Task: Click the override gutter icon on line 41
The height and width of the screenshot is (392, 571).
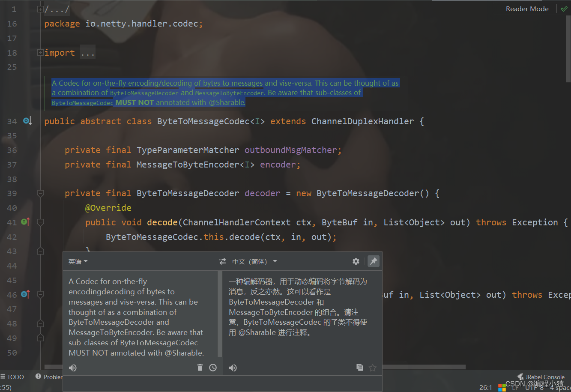Action: point(26,222)
